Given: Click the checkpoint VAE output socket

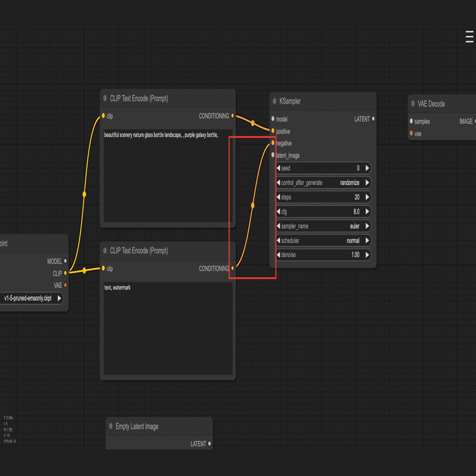Looking at the screenshot, I should tap(65, 285).
